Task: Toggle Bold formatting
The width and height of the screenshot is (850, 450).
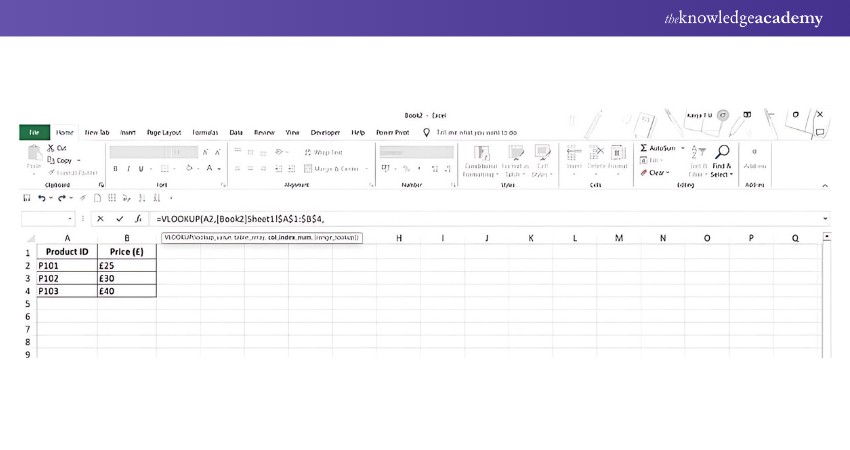Action: 115,169
